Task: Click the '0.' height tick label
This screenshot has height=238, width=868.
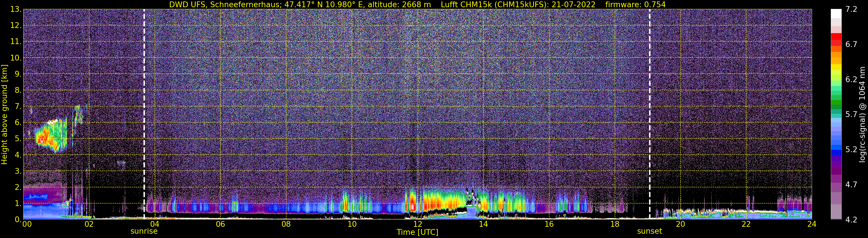Action: tap(18, 219)
